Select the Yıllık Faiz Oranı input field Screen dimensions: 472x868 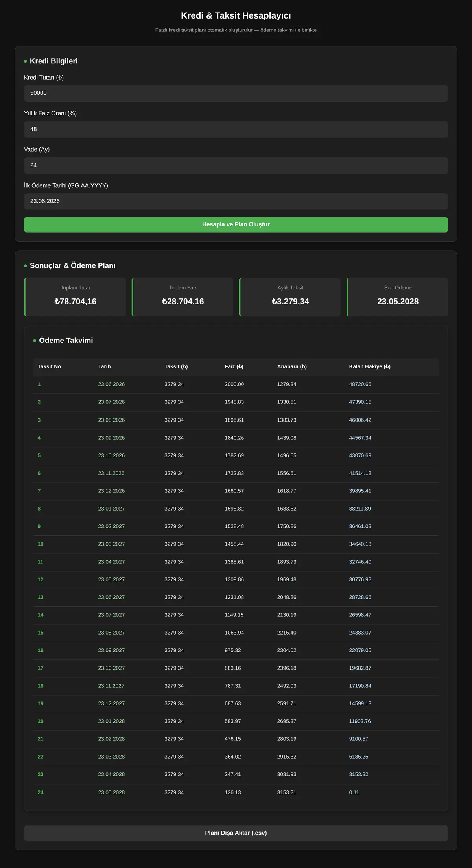click(x=236, y=130)
